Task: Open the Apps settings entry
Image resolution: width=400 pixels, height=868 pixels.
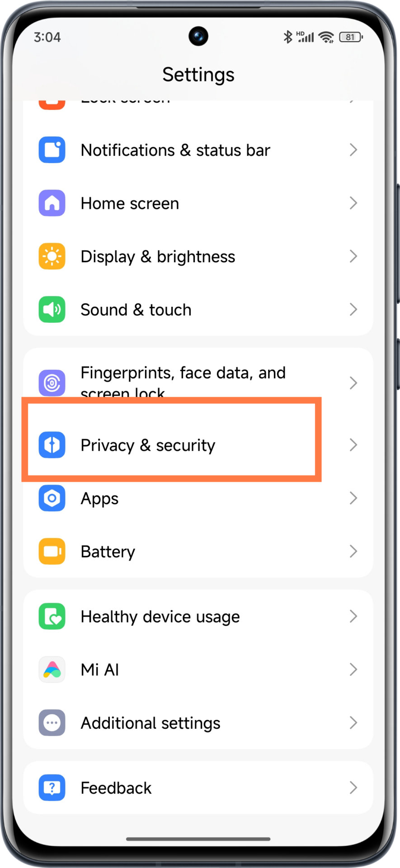Action: 198,498
